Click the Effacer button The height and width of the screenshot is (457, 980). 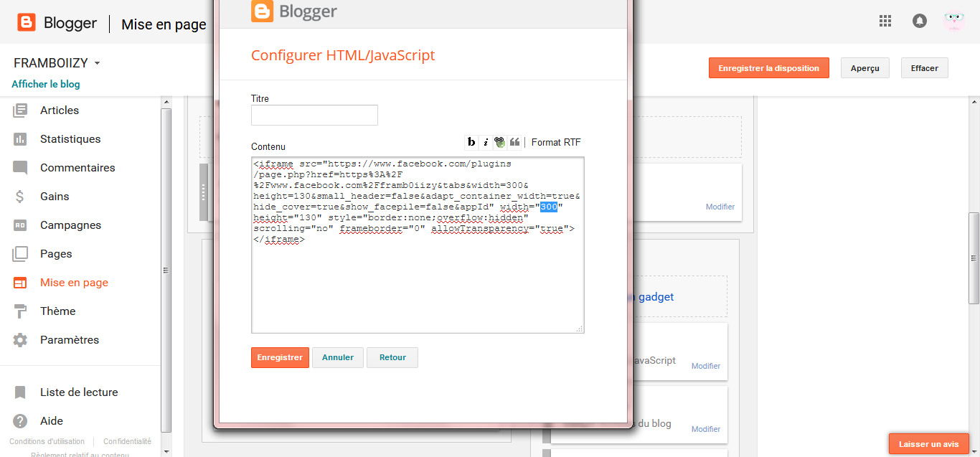pos(925,68)
